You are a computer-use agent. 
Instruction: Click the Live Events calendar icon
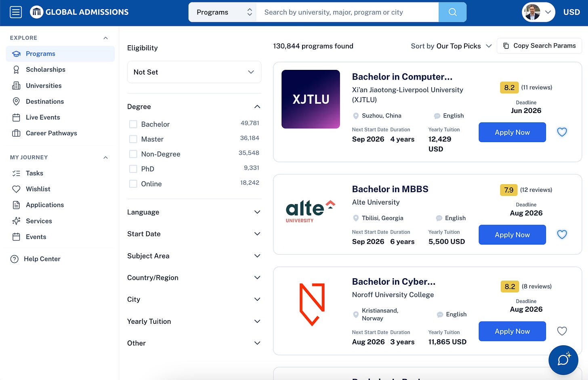pos(16,118)
